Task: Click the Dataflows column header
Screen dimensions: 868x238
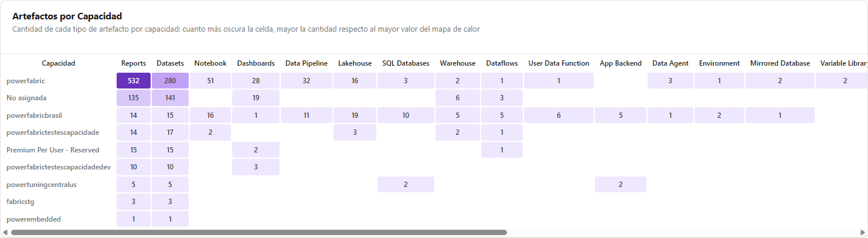Action: tap(502, 63)
